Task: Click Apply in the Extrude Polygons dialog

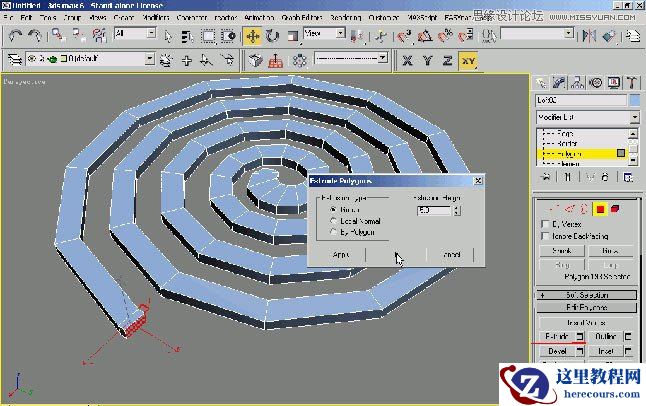Action: click(x=340, y=255)
